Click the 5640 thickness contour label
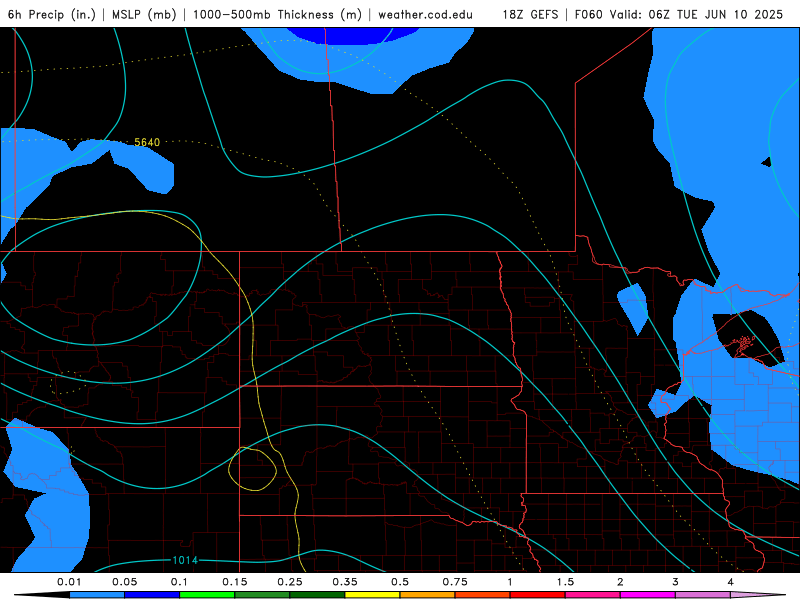The image size is (800, 600). (147, 142)
